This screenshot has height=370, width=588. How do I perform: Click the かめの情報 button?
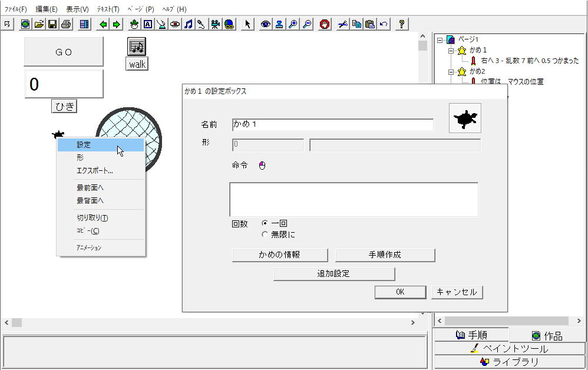coord(280,255)
